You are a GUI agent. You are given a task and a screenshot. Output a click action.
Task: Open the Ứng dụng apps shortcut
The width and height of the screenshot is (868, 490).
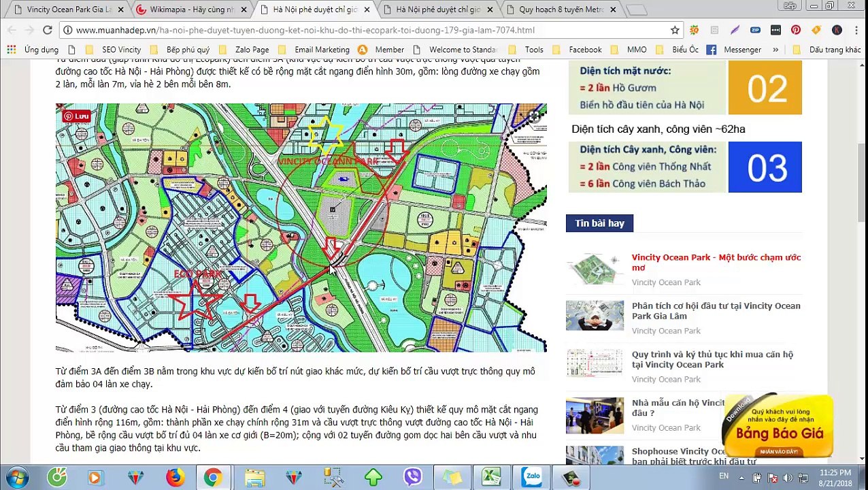click(33, 50)
